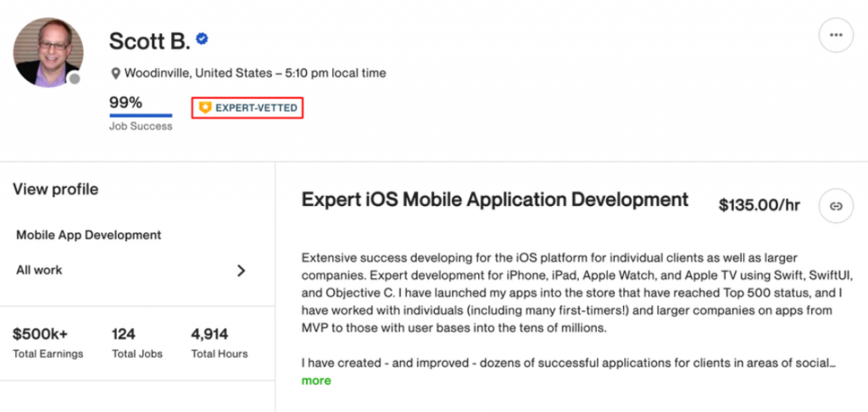
Task: Open the three-dot more options menu
Action: point(836,36)
